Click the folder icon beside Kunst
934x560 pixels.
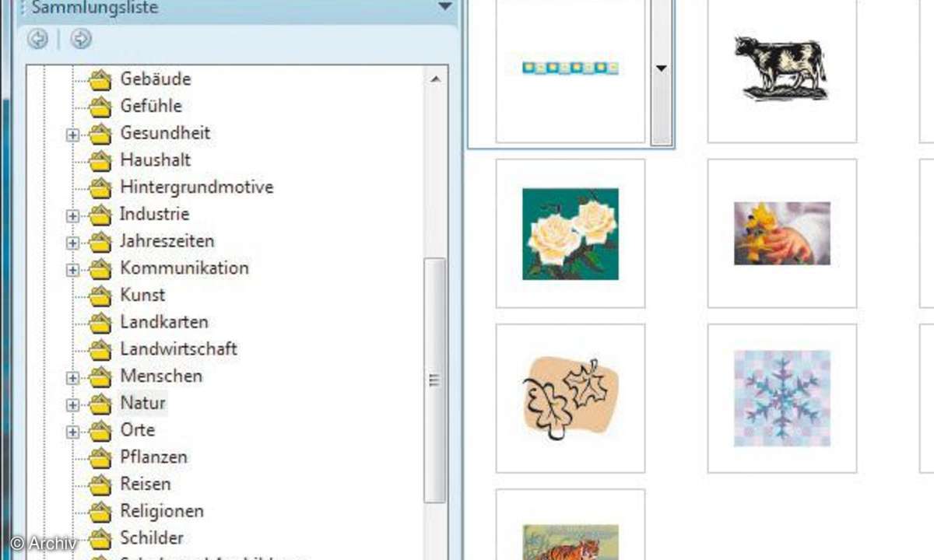click(x=100, y=296)
